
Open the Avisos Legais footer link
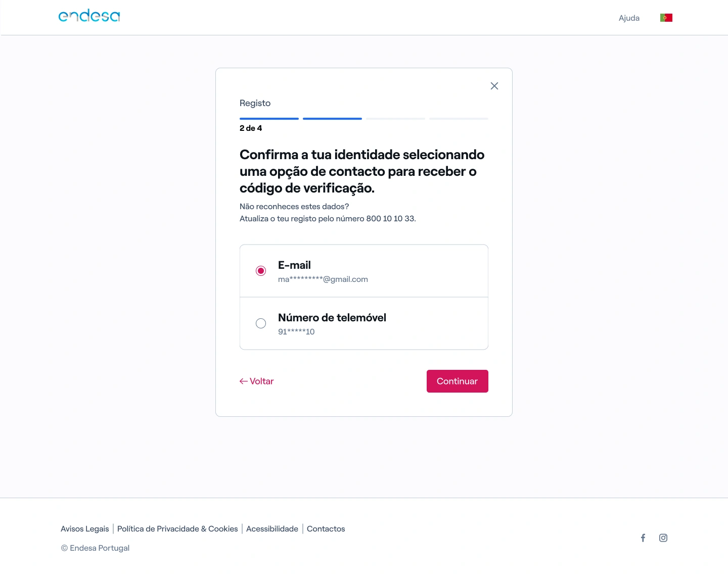(x=85, y=529)
